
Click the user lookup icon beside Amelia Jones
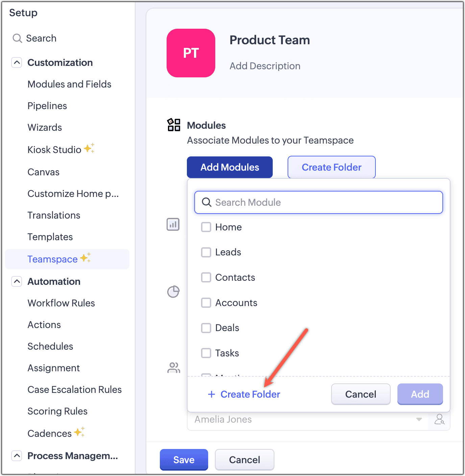[439, 419]
